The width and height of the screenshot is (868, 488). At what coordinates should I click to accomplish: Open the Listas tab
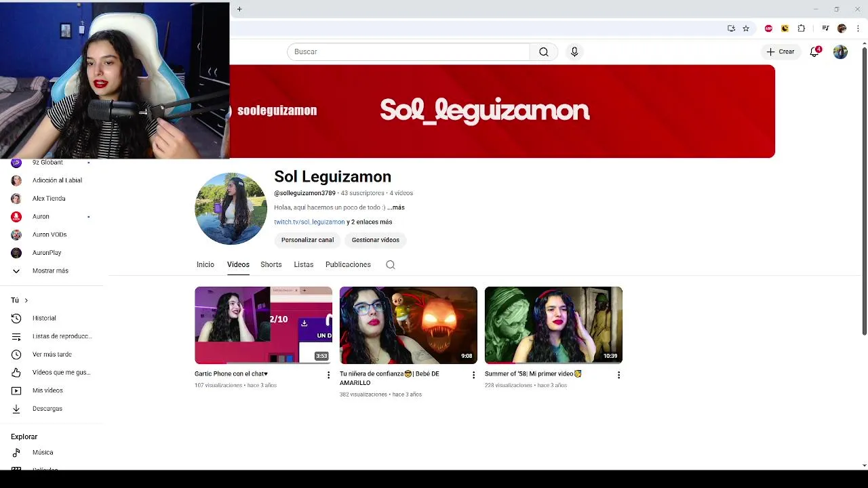(x=304, y=264)
